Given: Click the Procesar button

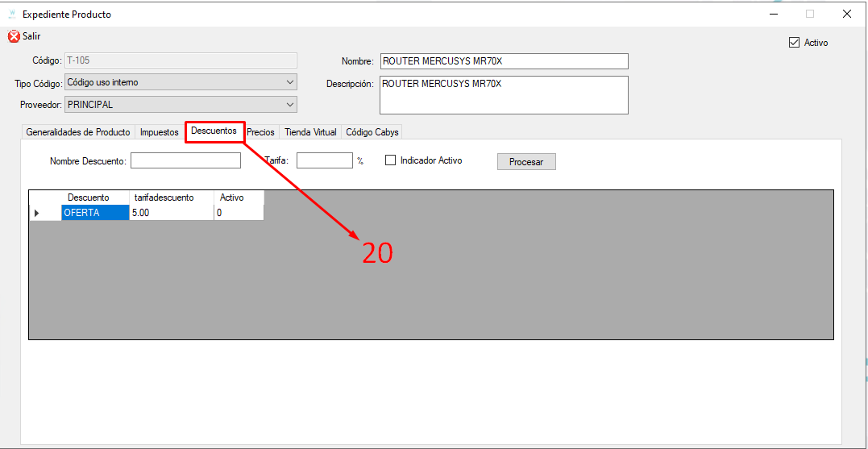Looking at the screenshot, I should [x=526, y=162].
